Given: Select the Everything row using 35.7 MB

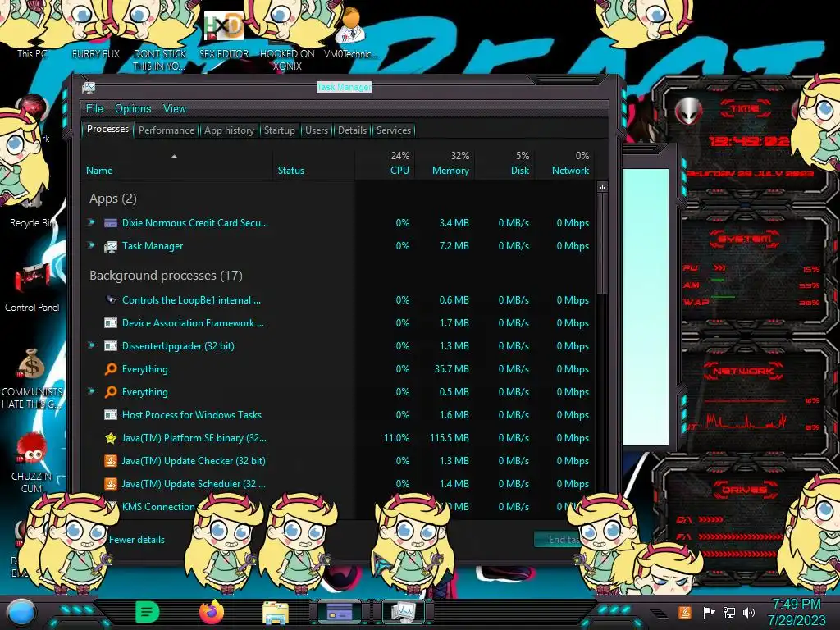Looking at the screenshot, I should pyautogui.click(x=338, y=369).
